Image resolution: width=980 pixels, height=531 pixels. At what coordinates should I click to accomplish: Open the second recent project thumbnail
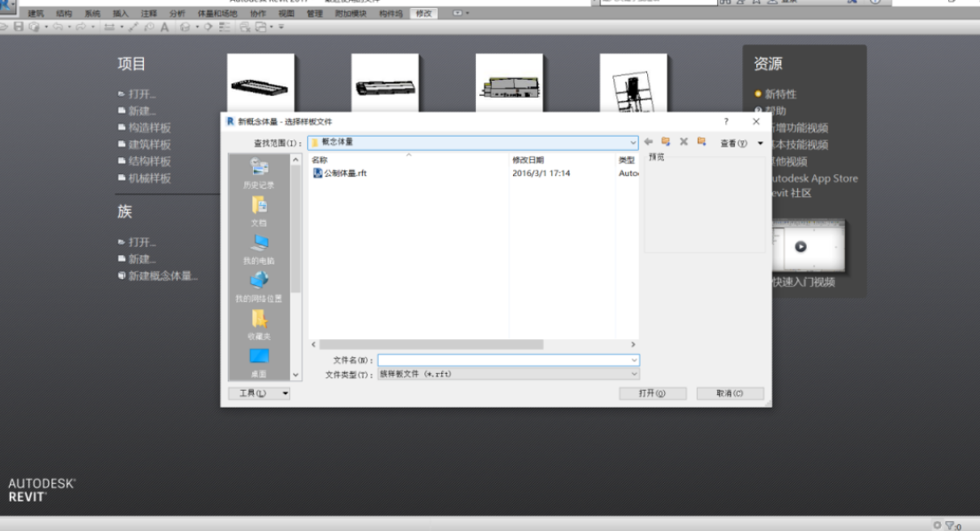(x=385, y=83)
